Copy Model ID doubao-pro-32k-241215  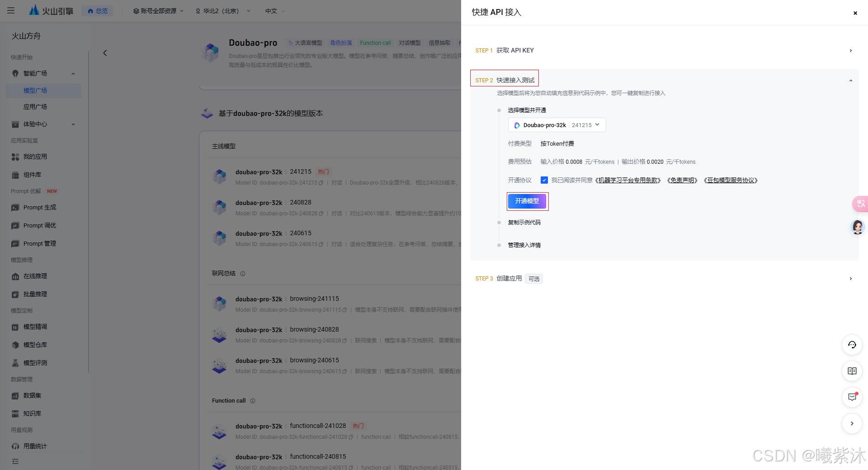pyautogui.click(x=321, y=183)
